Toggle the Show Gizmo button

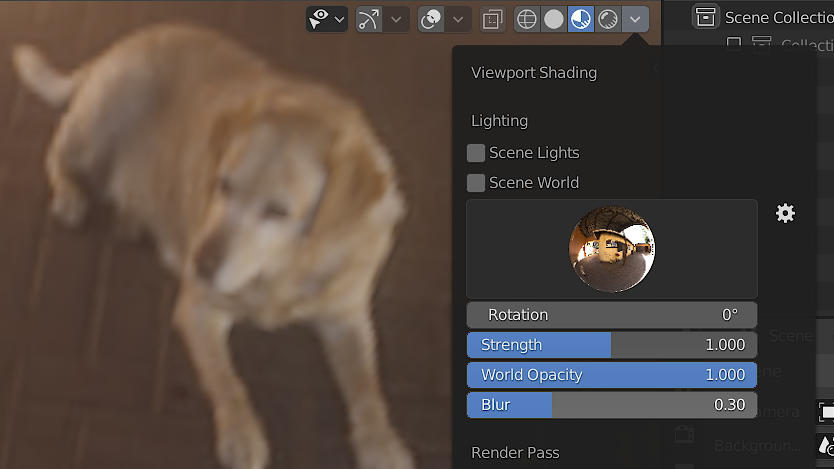[369, 20]
